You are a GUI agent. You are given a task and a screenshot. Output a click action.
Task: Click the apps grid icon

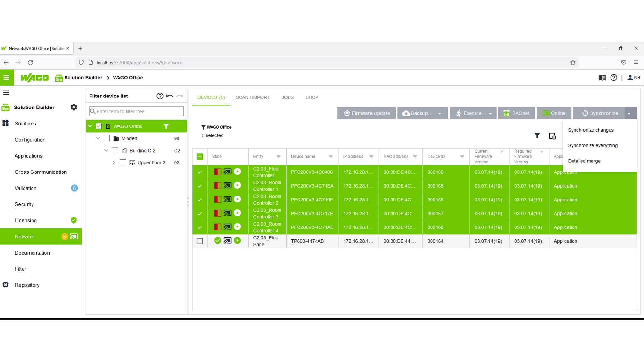[x=6, y=78]
